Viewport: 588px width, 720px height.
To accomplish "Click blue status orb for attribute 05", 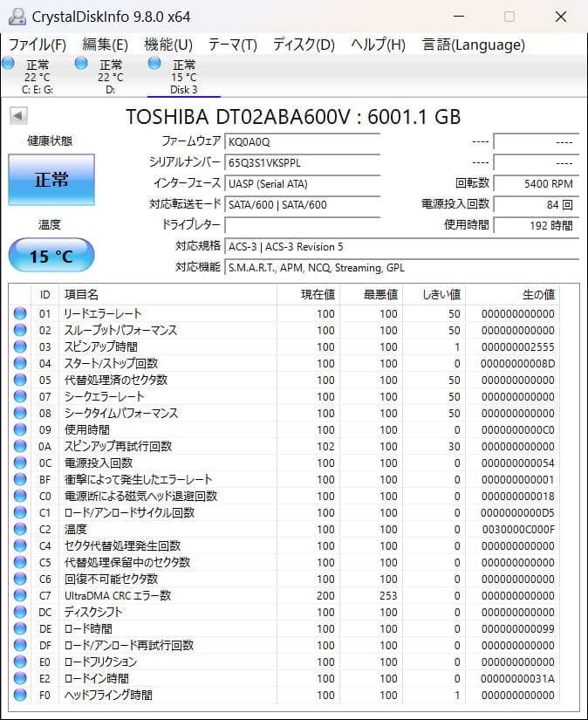I will (x=20, y=380).
